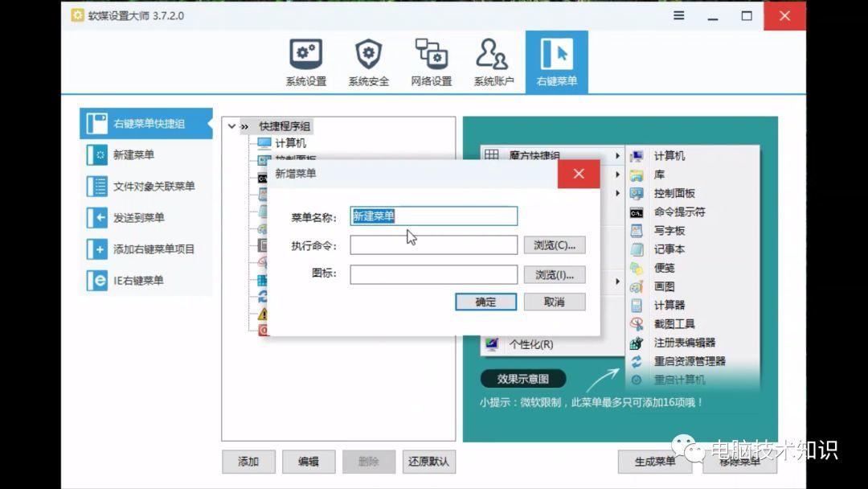Click 控制面板 icon in preview menu
This screenshot has width=868, height=489.
point(637,194)
